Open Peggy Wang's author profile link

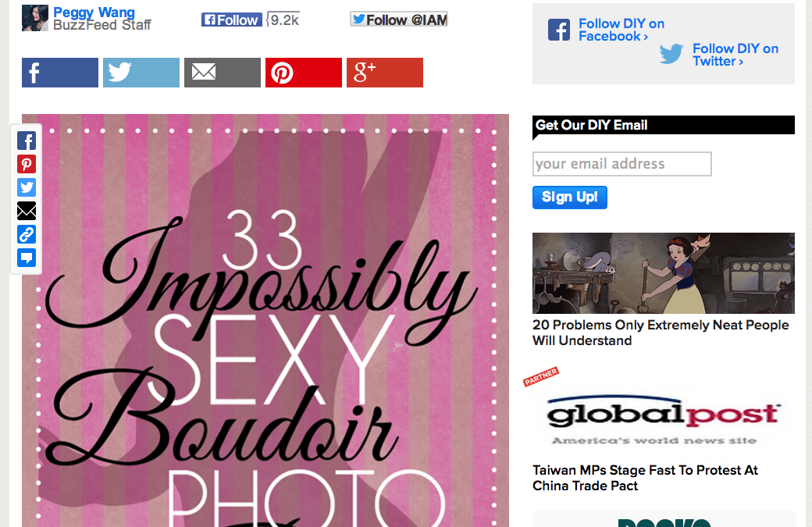point(94,12)
